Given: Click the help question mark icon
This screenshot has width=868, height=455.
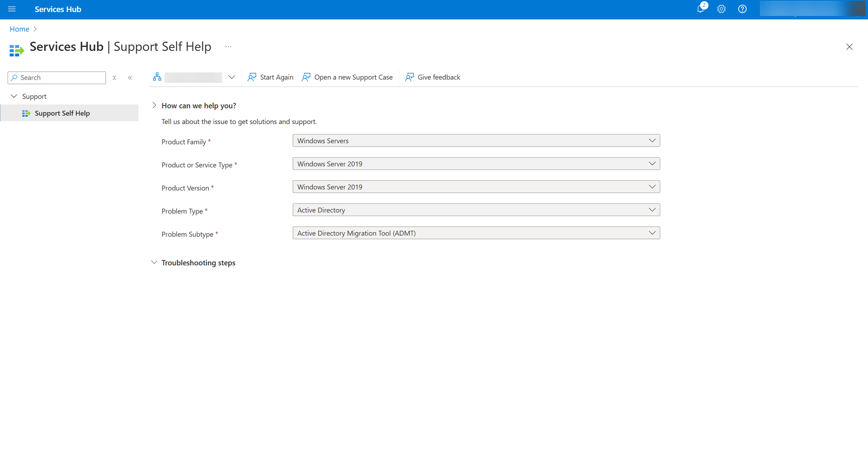Looking at the screenshot, I should [742, 9].
